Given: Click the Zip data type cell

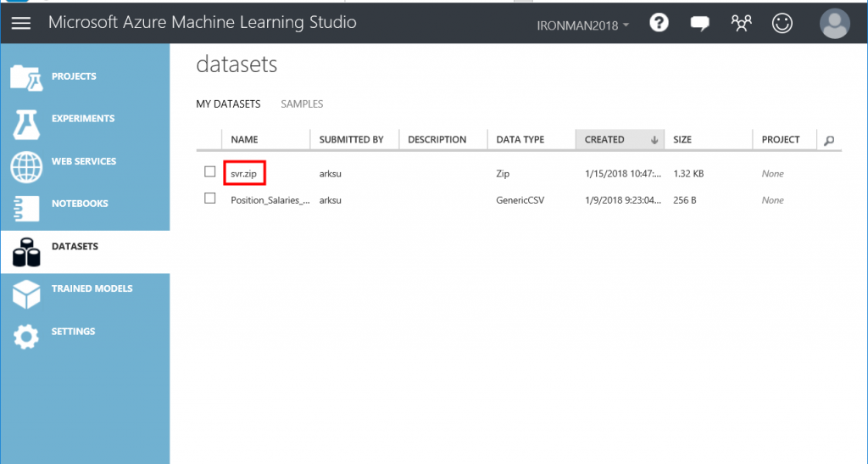Looking at the screenshot, I should [x=503, y=174].
